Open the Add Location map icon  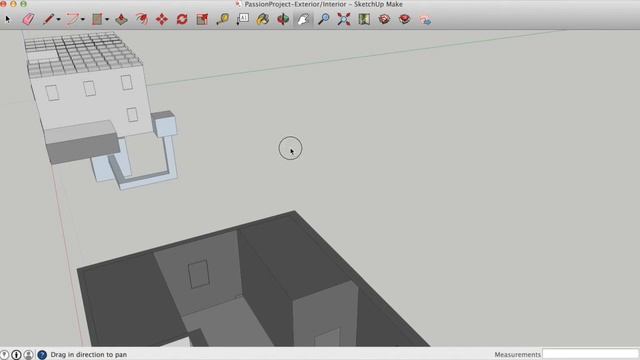click(x=364, y=19)
